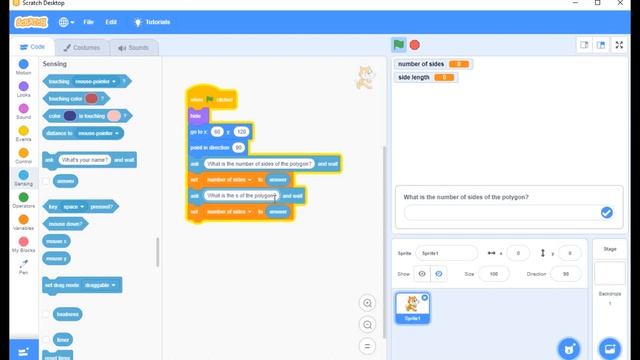Submit the answer with the blue checkmark

(607, 212)
